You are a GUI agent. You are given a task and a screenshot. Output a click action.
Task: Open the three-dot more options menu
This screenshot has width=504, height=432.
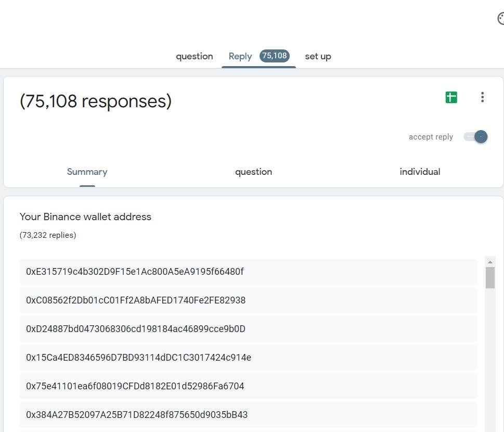click(482, 97)
